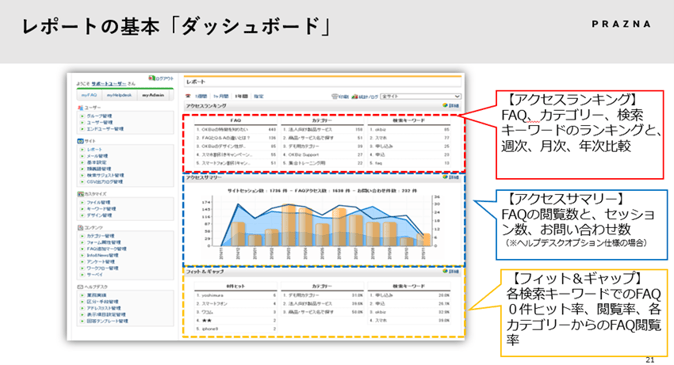Open 詳細 for アクセスサマリー
Image resolution: width=674 pixels, height=365 pixels.
tap(454, 177)
